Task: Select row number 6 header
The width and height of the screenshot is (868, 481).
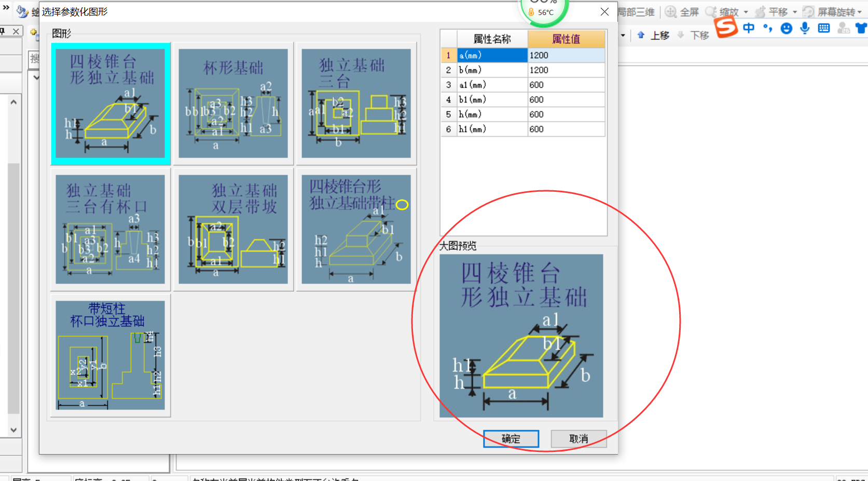Action: click(449, 129)
